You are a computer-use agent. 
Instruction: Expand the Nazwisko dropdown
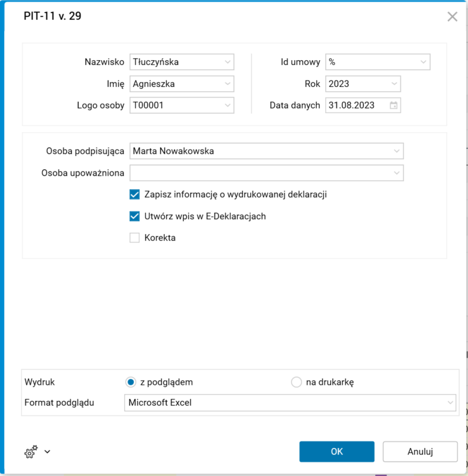point(227,62)
